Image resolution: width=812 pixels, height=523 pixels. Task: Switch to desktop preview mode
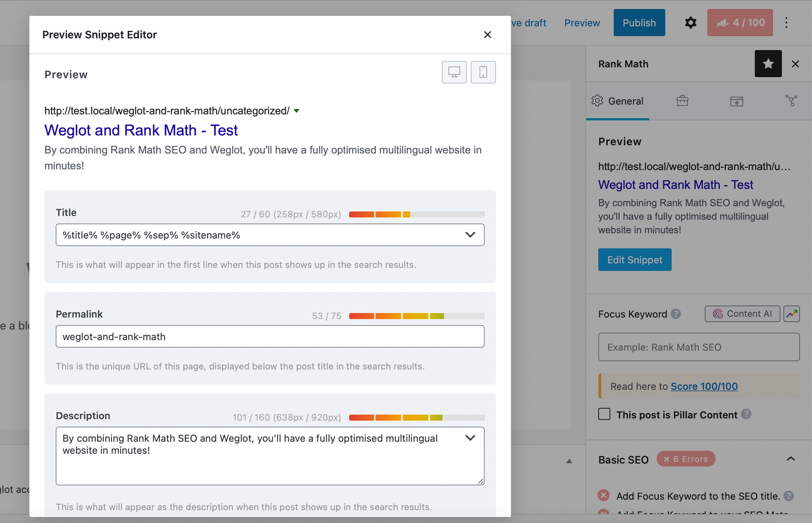[454, 72]
